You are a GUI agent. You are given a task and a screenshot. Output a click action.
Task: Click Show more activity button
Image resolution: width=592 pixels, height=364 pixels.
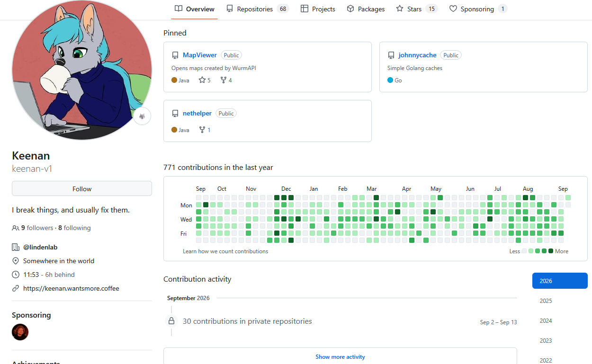click(x=340, y=356)
